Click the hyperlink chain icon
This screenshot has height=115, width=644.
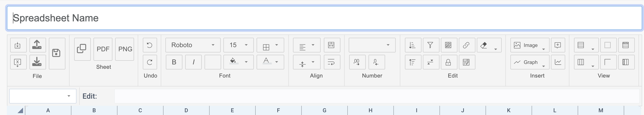[466, 45]
